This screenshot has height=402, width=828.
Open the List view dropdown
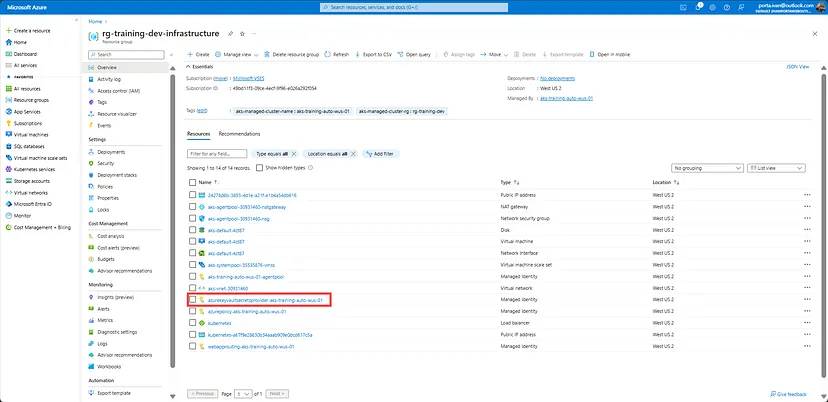(776, 168)
